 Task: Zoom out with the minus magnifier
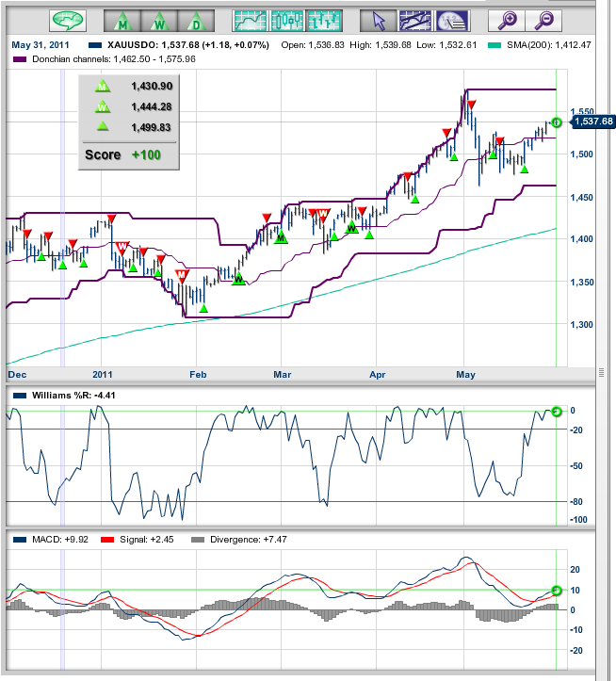pos(543,20)
